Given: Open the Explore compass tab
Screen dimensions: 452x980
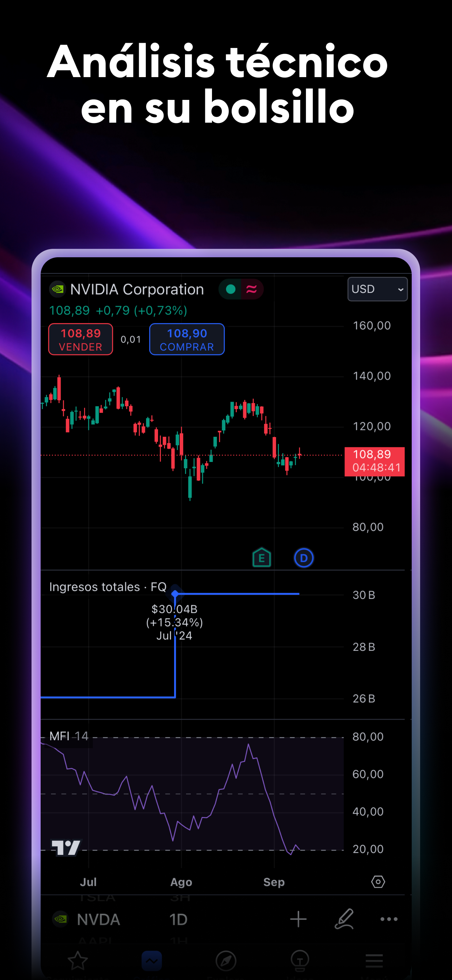Looking at the screenshot, I should tap(226, 961).
